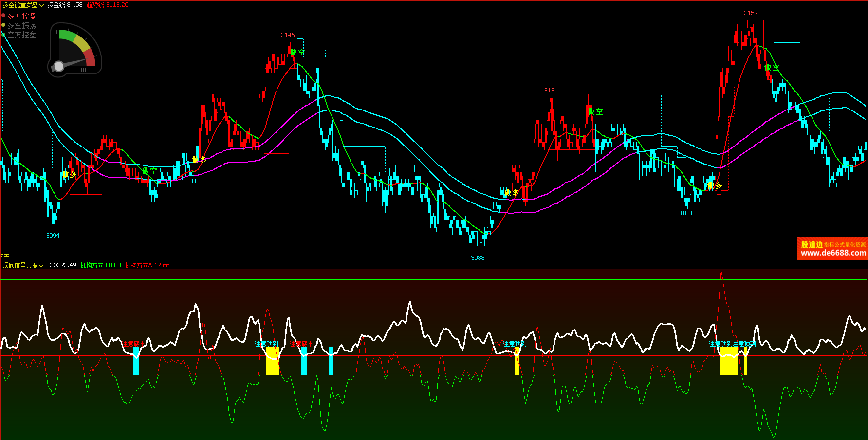868x440 pixels.
Task: Open the 多空能量罗盘 indicator dropdown arrow
Action: pyautogui.click(x=41, y=5)
